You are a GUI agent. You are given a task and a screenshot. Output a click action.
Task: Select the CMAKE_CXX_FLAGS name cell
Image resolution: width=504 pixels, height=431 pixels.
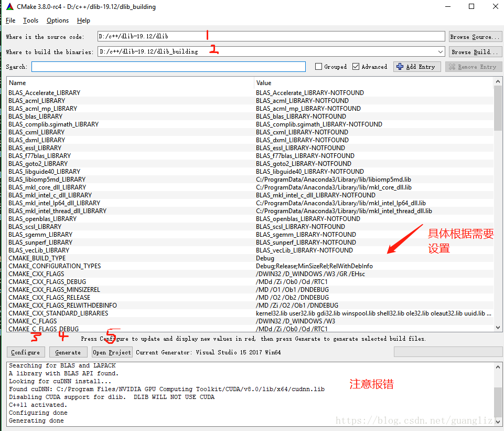pyautogui.click(x=36, y=274)
